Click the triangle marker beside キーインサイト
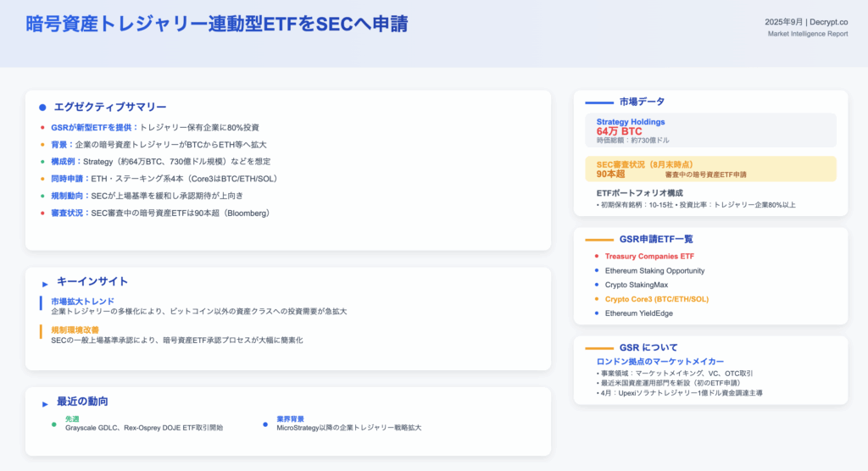Screen dimensions: 868x471 click(45, 284)
